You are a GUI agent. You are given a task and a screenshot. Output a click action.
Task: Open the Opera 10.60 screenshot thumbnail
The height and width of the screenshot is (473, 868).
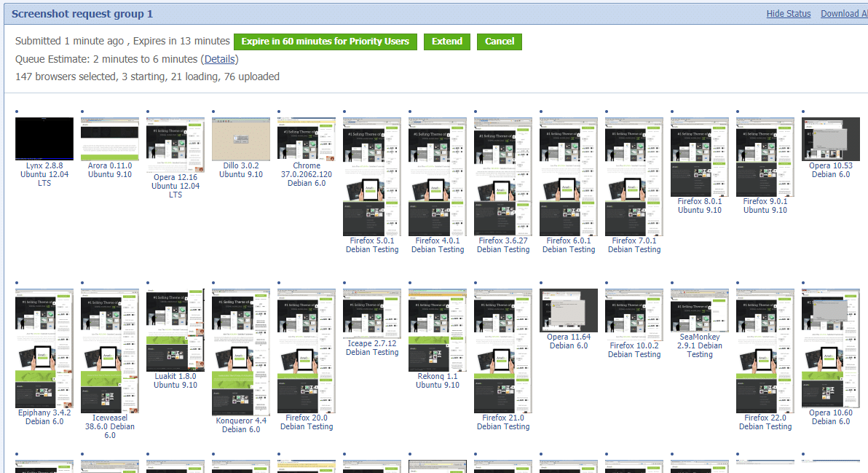point(831,348)
